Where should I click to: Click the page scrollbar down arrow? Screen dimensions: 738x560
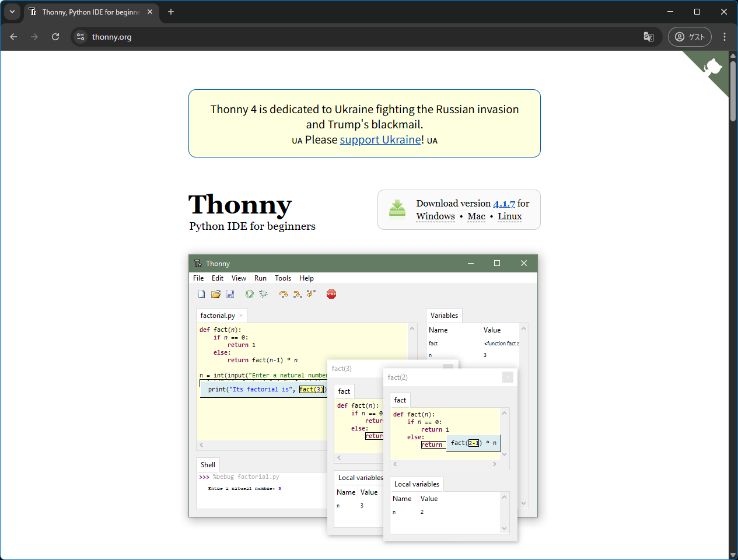tap(733, 555)
